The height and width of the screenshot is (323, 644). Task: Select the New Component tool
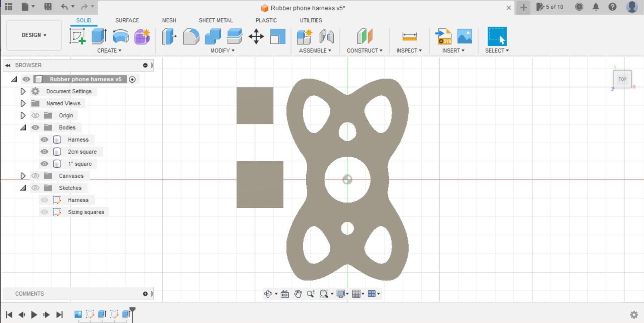pos(305,36)
